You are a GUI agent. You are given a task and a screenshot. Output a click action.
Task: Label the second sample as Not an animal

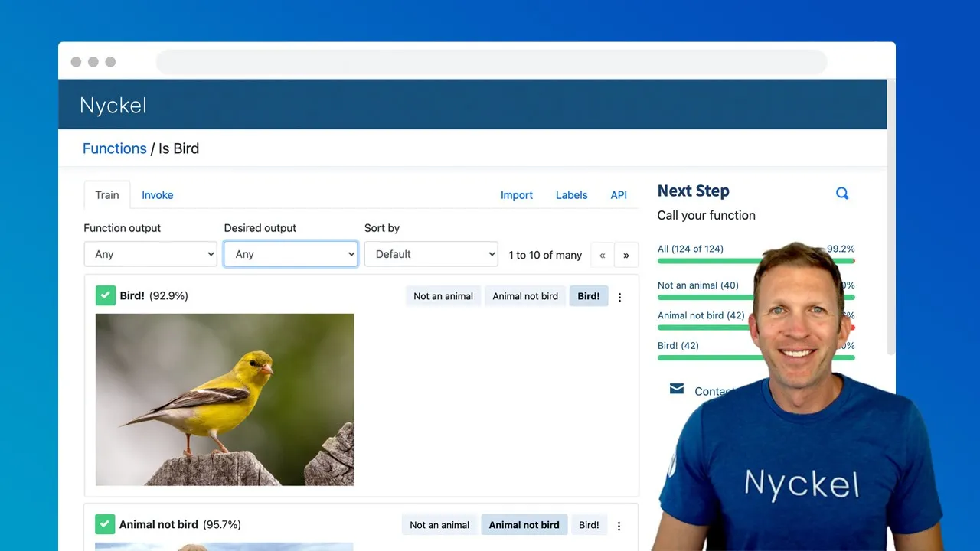[439, 525]
